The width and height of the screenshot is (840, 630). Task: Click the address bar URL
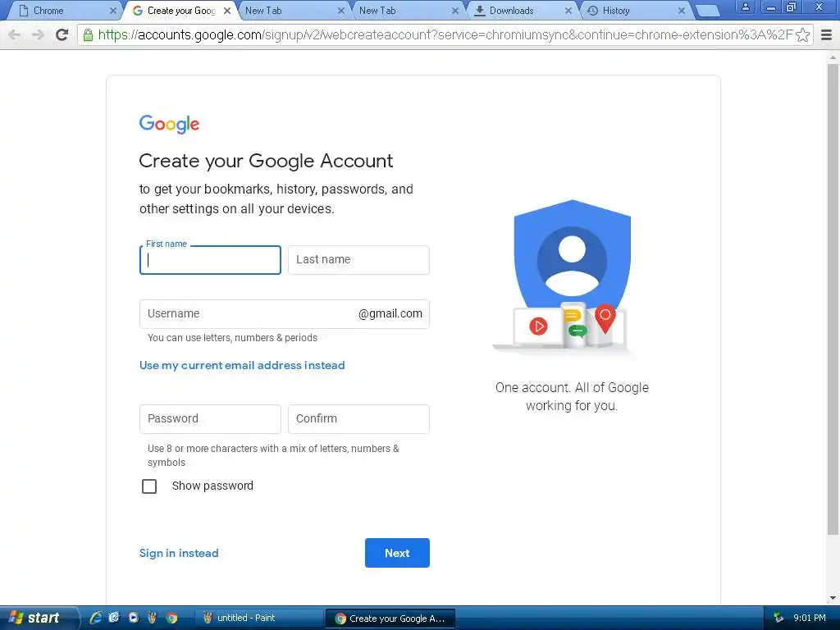pos(445,34)
